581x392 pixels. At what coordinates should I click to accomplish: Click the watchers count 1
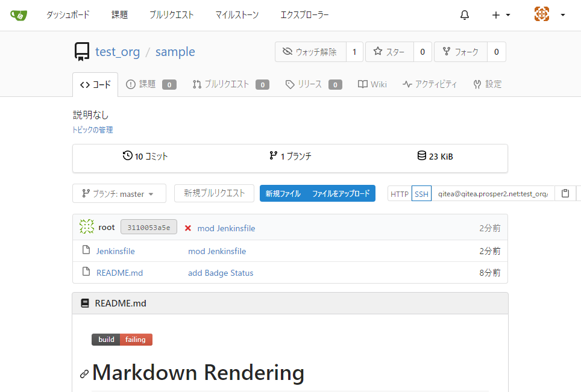coord(354,52)
